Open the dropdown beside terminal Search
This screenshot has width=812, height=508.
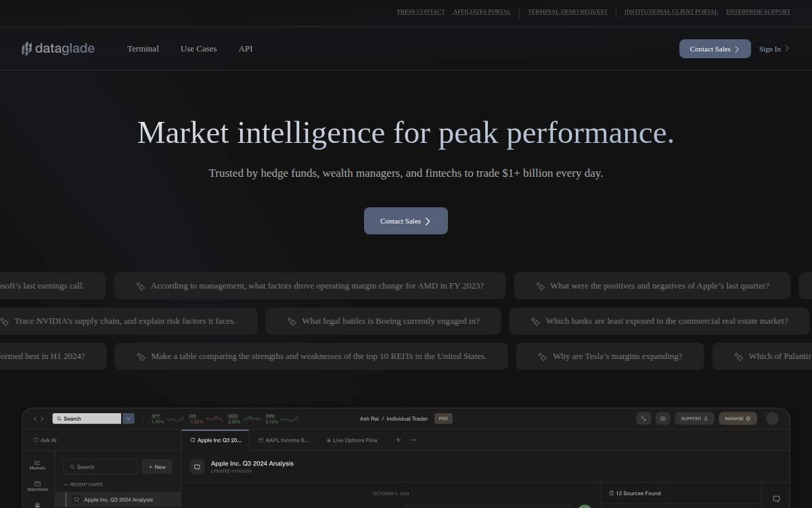click(x=129, y=419)
